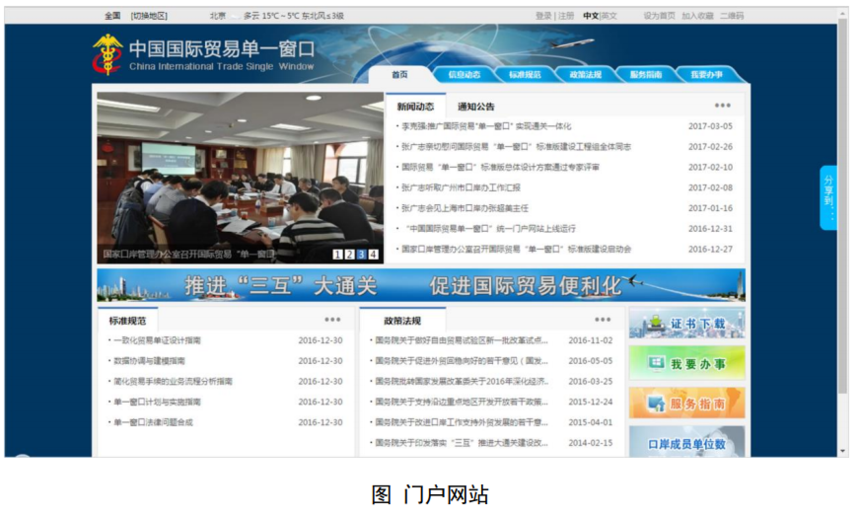The height and width of the screenshot is (518, 859).
Task: Open the 信息动态 navigation tab
Action: point(463,75)
